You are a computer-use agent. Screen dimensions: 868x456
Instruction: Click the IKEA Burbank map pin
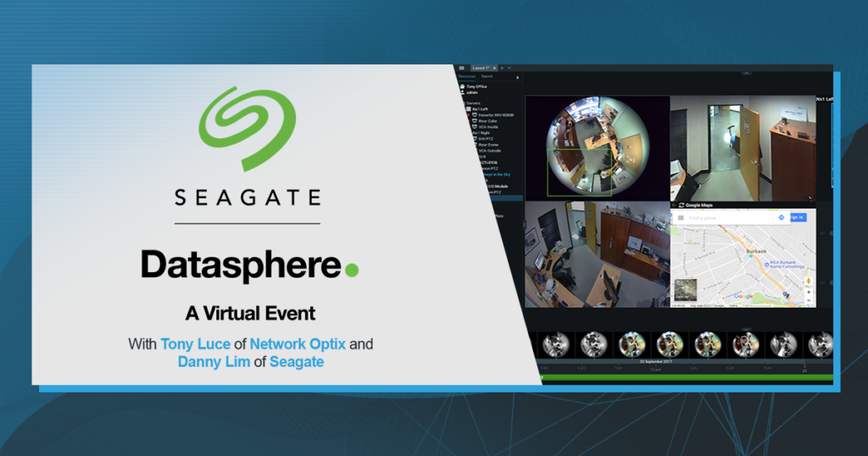[766, 264]
